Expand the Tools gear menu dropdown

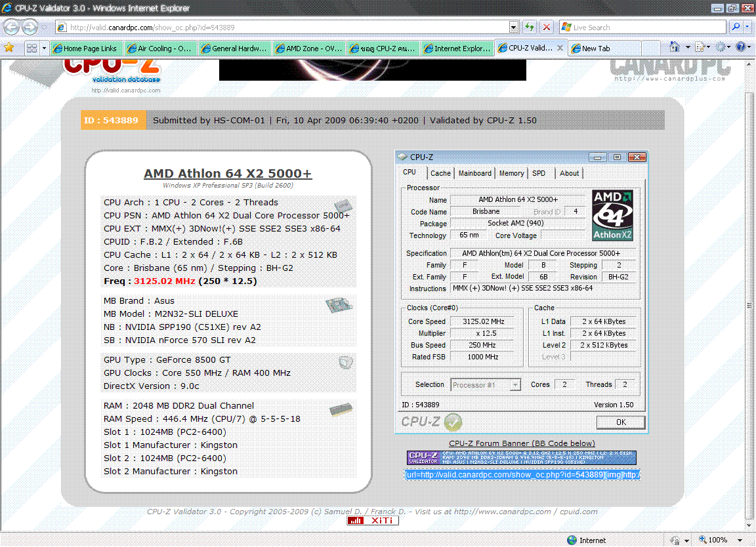pyautogui.click(x=730, y=47)
